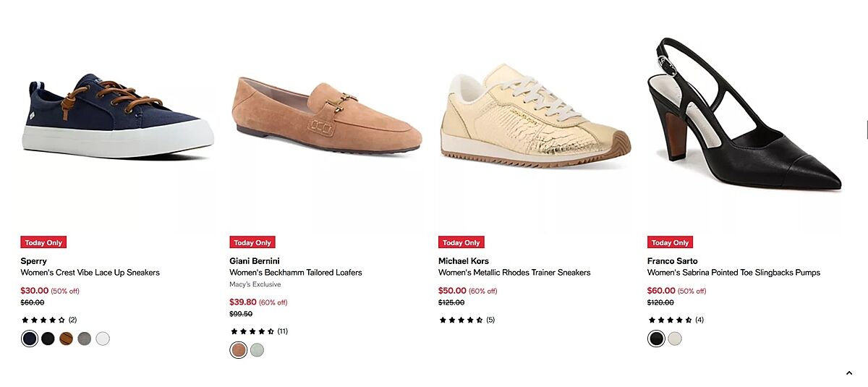This screenshot has width=868, height=387.
Task: Select the tan swatch for Giani Bernini loafers
Action: [x=239, y=350]
